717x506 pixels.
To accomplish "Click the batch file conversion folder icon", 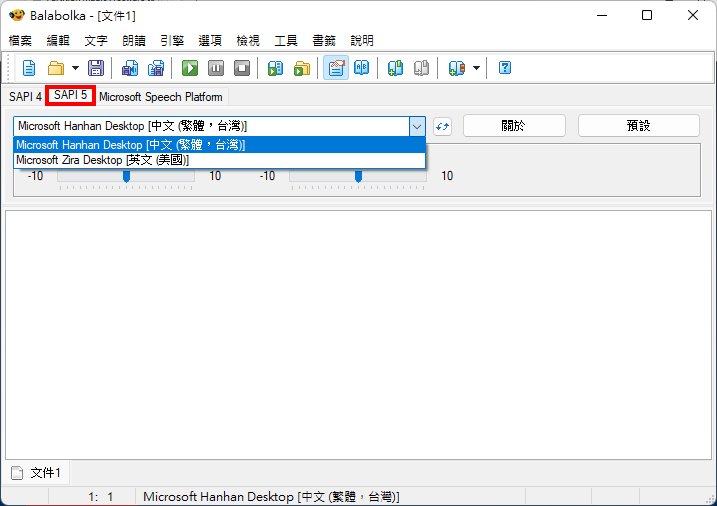I will (302, 69).
